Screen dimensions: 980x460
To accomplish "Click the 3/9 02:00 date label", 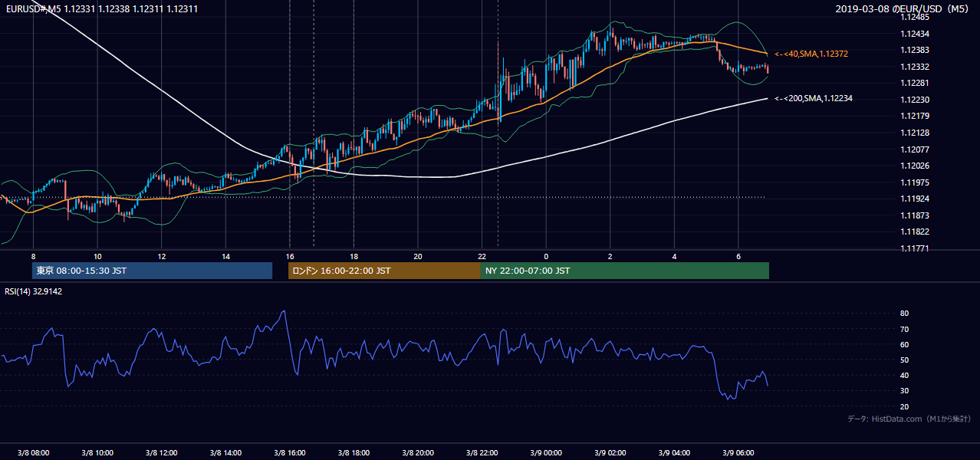I will (x=610, y=452).
